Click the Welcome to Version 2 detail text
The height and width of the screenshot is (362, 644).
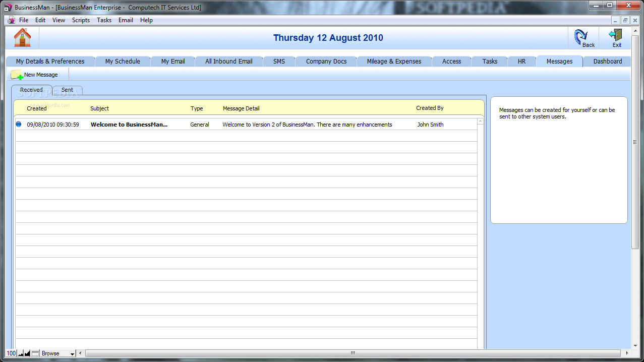(x=307, y=125)
